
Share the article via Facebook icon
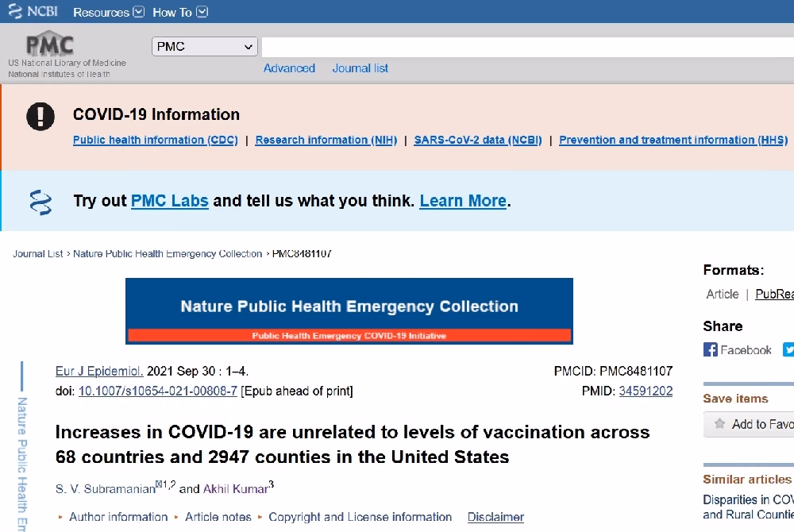[710, 350]
